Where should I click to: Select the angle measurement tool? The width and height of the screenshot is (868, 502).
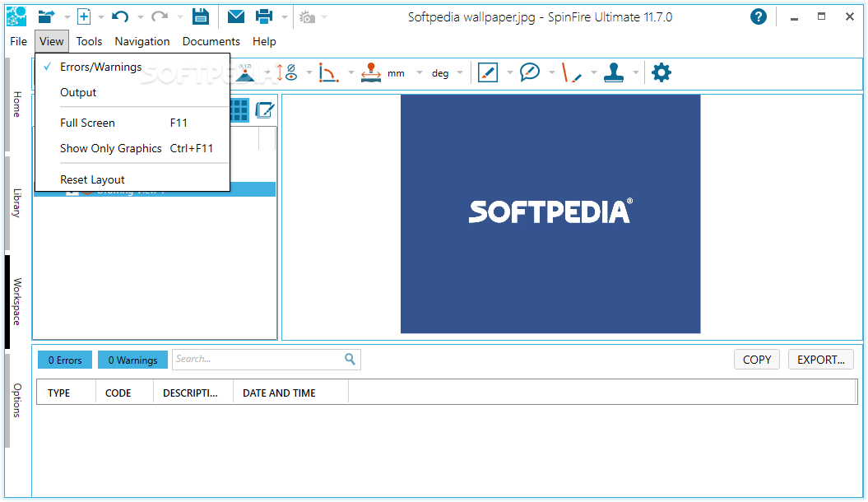click(328, 72)
